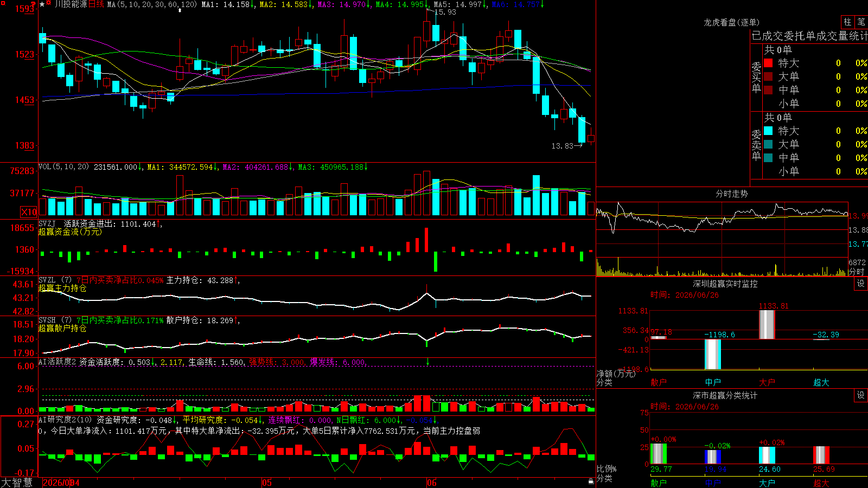Click 散户 category in 深圳超赢实时监控
Image resolution: width=868 pixels, height=488 pixels.
[x=659, y=382]
